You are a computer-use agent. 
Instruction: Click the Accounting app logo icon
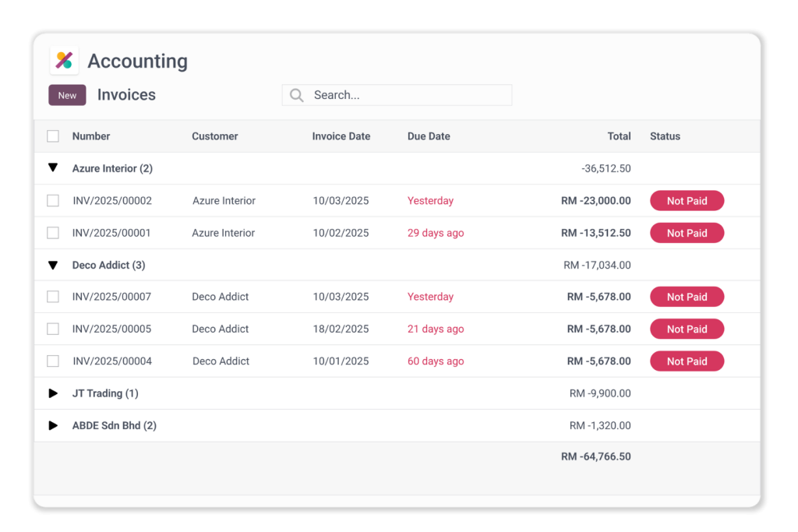tap(64, 61)
